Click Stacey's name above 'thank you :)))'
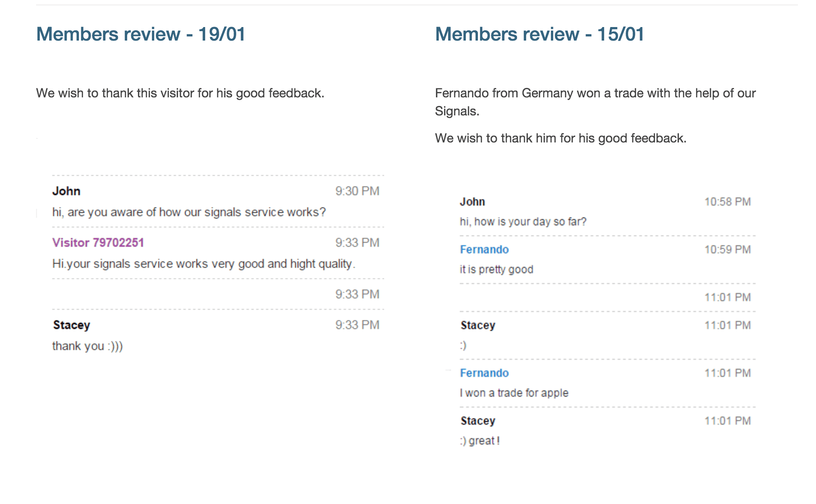Viewport: 816px width, 504px height. (71, 325)
